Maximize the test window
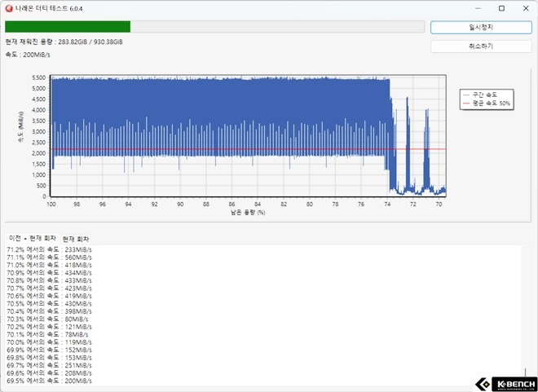Screen dimensions: 538x392 [501, 8]
